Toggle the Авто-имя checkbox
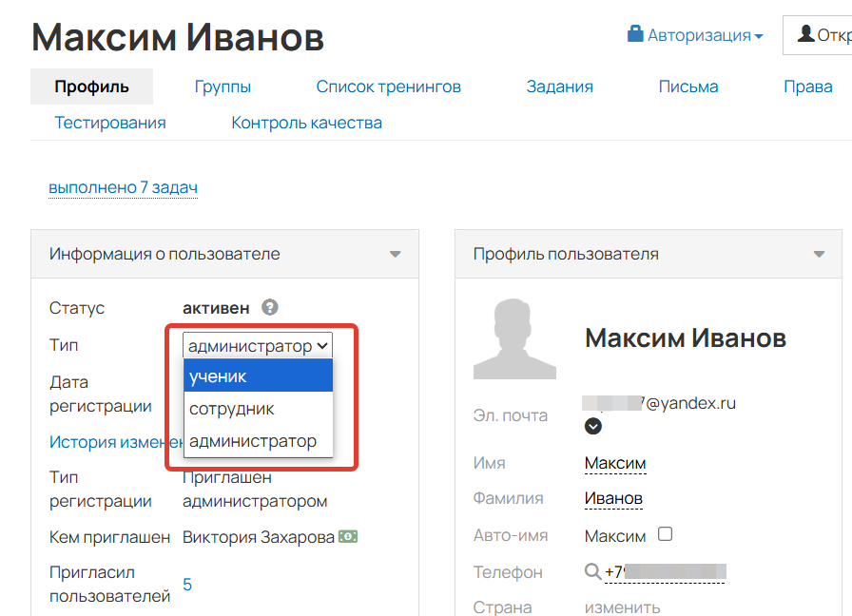The image size is (852, 616). [666, 535]
